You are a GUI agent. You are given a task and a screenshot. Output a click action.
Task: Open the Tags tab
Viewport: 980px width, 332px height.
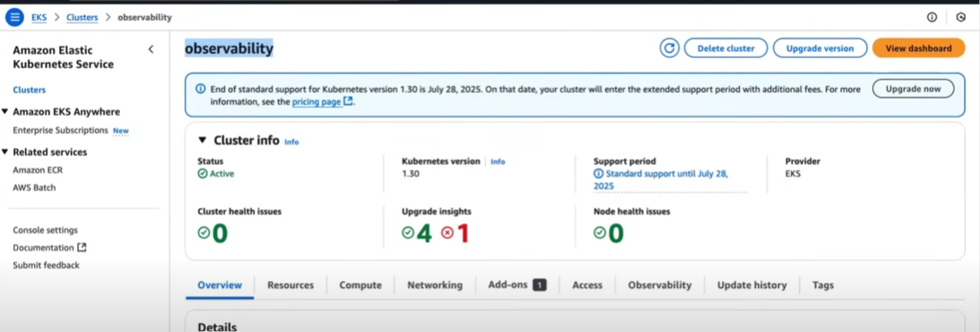[x=823, y=285]
